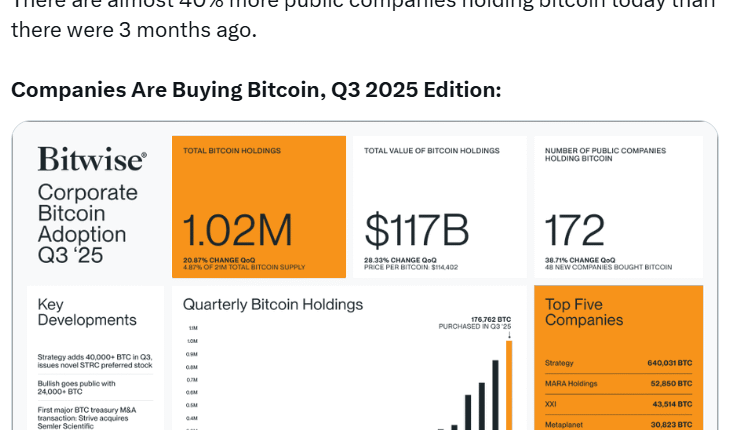Click the 'Companies Are Buying Bitcoin' bold heading

coord(256,90)
